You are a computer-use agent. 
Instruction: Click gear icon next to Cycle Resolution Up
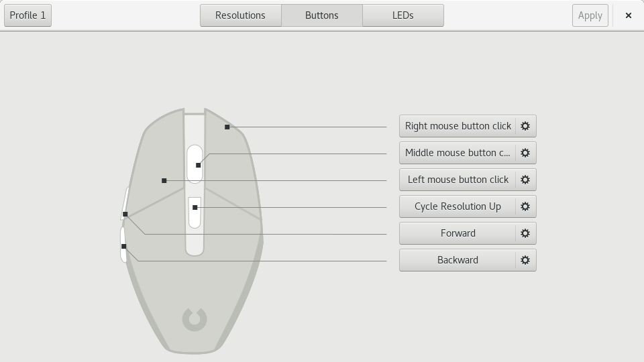pyautogui.click(x=525, y=206)
